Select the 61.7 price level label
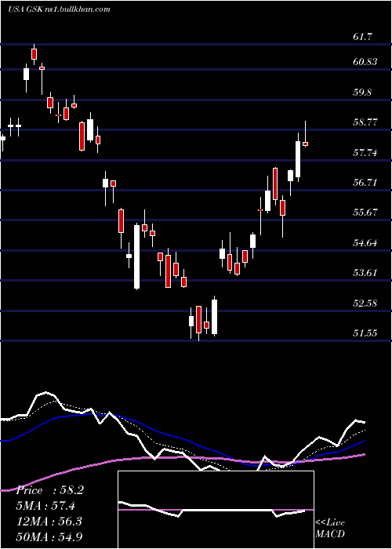This screenshot has width=392, height=549. (362, 36)
